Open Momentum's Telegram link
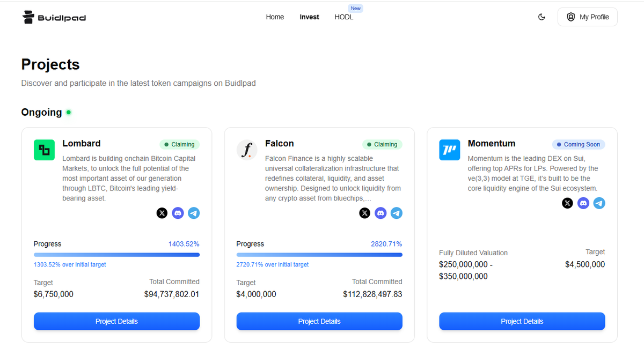Viewport: 644px width, 363px height. [599, 203]
